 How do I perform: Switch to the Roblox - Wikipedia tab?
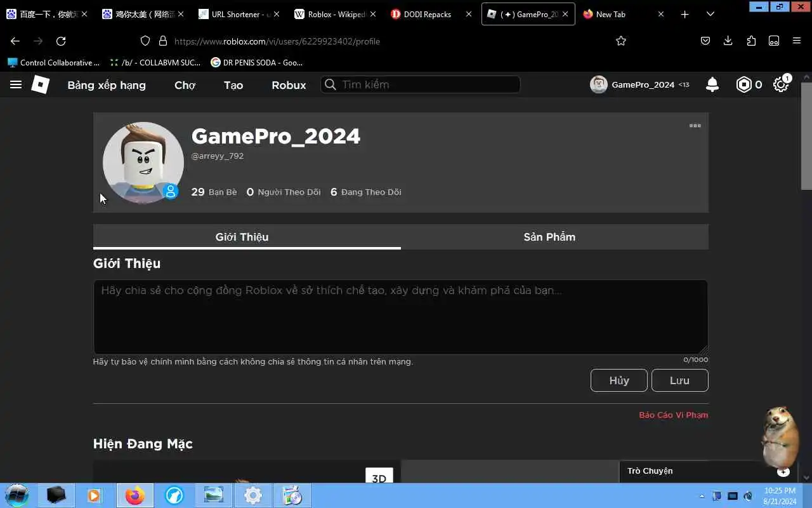(x=336, y=14)
